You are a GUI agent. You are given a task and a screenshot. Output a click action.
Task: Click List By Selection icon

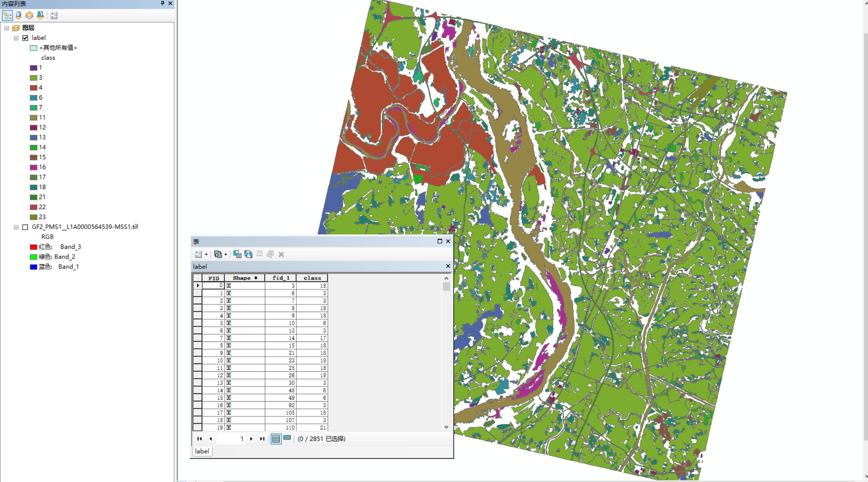[x=40, y=16]
